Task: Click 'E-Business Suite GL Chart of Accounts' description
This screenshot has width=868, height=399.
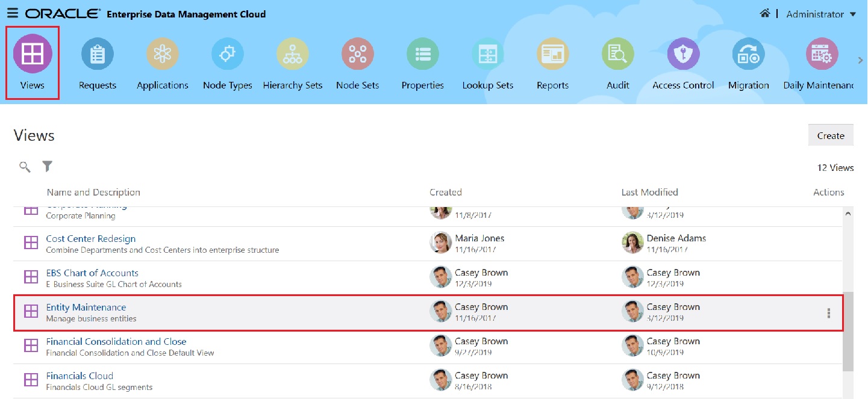Action: [114, 284]
